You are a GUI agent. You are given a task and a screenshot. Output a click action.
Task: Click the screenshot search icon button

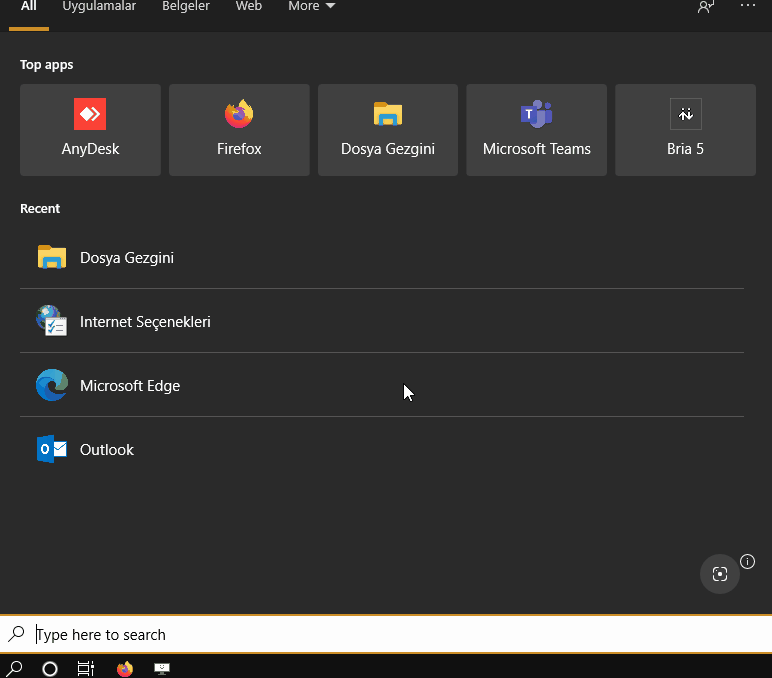(x=719, y=574)
